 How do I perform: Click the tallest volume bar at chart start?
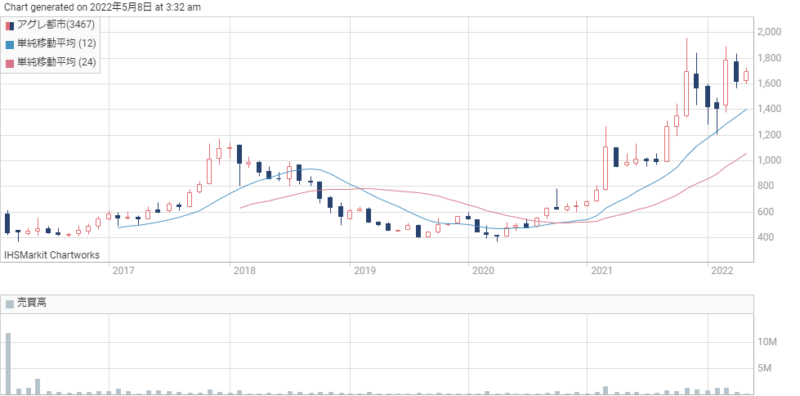(8, 363)
